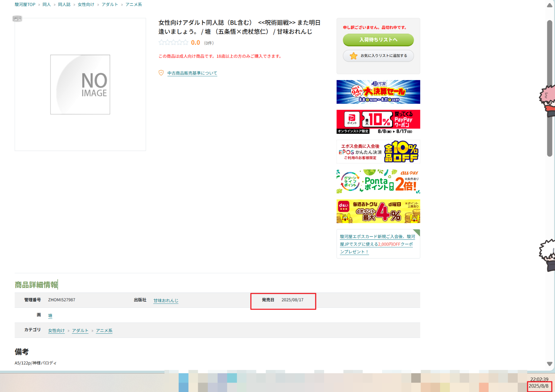Open アニメ系 breadcrumb at top
This screenshot has width=555, height=392.
click(134, 5)
